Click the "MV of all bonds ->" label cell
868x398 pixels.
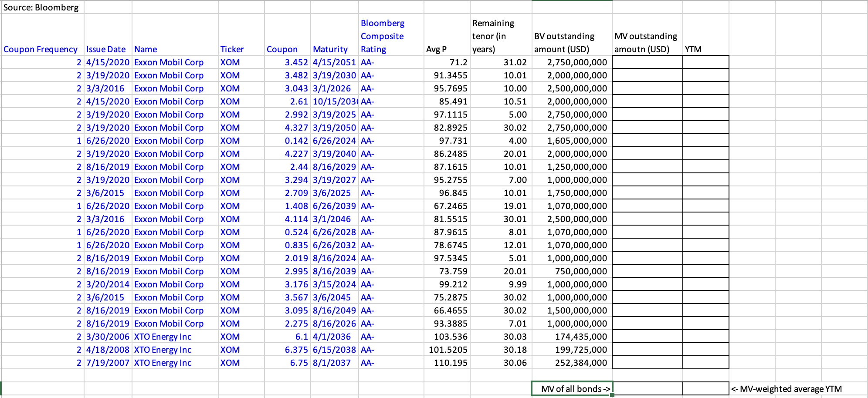(x=572, y=388)
